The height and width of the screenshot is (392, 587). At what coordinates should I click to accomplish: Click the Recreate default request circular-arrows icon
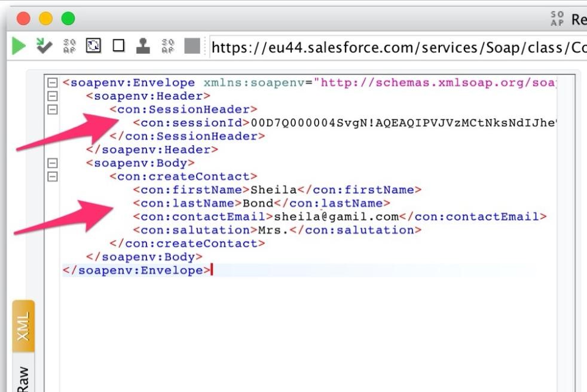[94, 47]
